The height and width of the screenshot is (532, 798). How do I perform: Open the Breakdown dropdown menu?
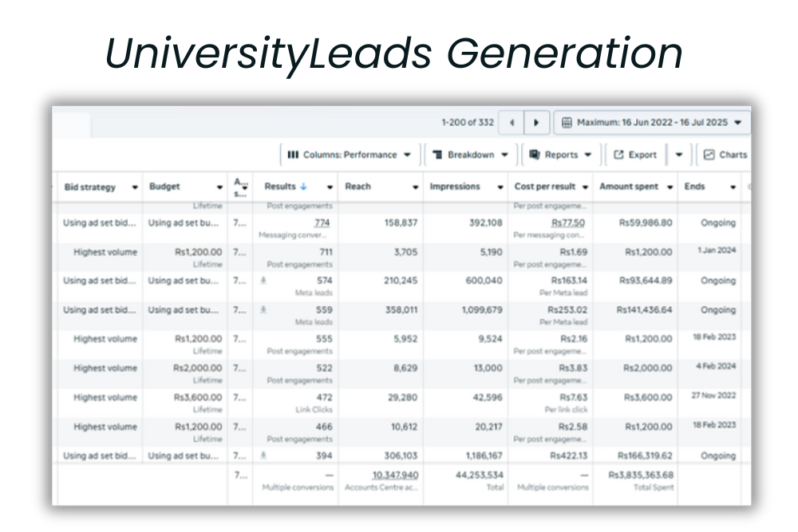point(505,155)
